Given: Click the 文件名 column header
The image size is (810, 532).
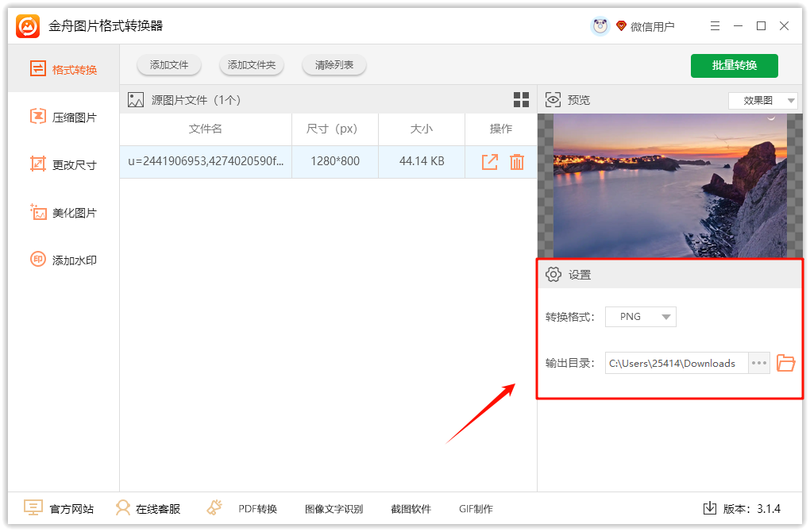Looking at the screenshot, I should pos(206,129).
